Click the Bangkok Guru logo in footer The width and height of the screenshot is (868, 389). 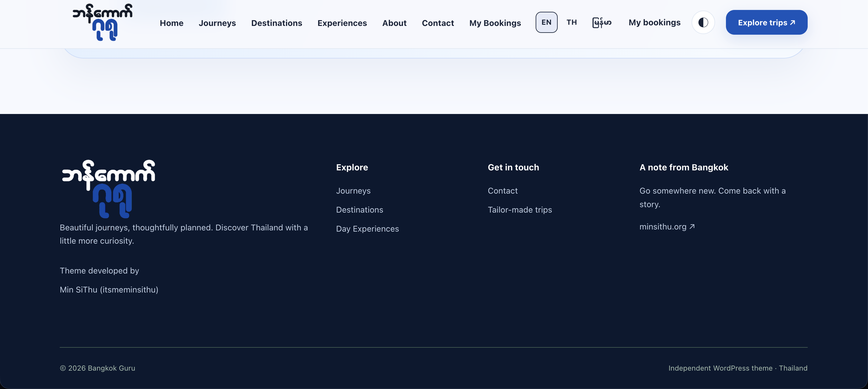click(x=108, y=189)
